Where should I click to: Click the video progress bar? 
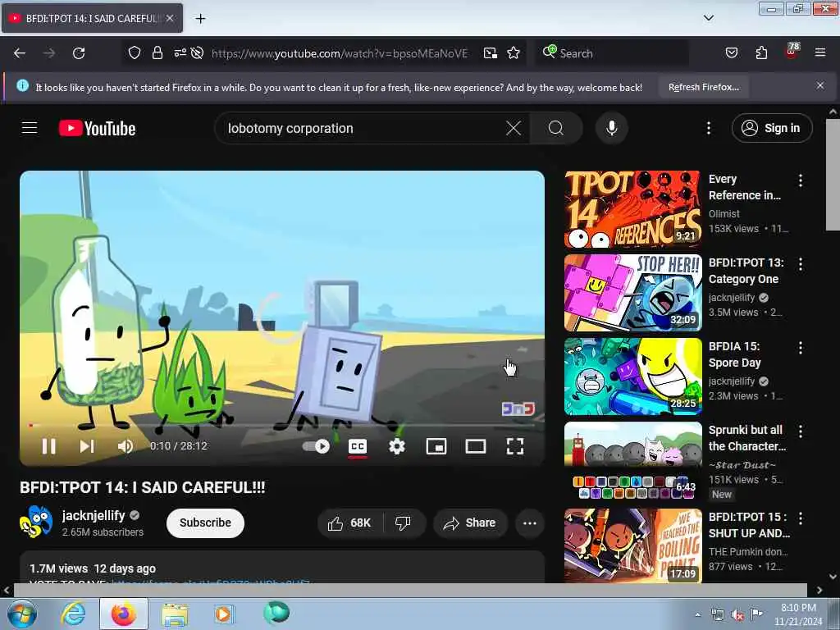tap(282, 426)
